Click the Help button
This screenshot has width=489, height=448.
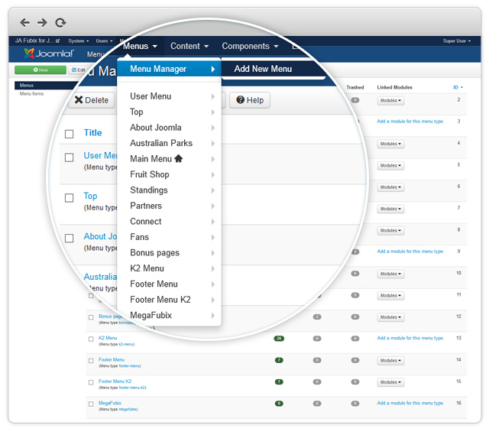(x=250, y=100)
